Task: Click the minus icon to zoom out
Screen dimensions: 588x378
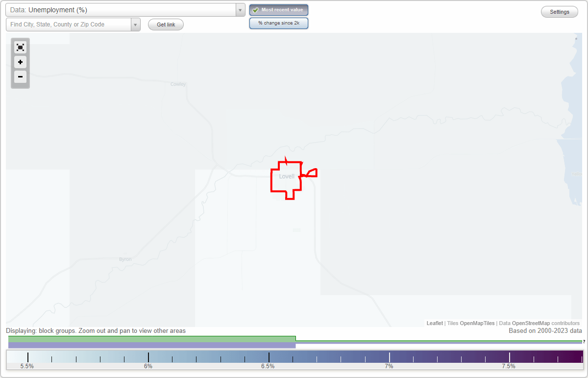Action: coord(20,77)
